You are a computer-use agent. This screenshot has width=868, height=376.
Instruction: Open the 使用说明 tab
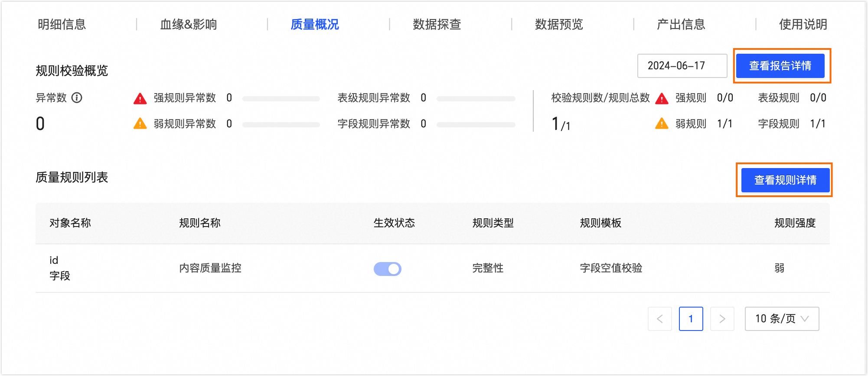coord(803,24)
